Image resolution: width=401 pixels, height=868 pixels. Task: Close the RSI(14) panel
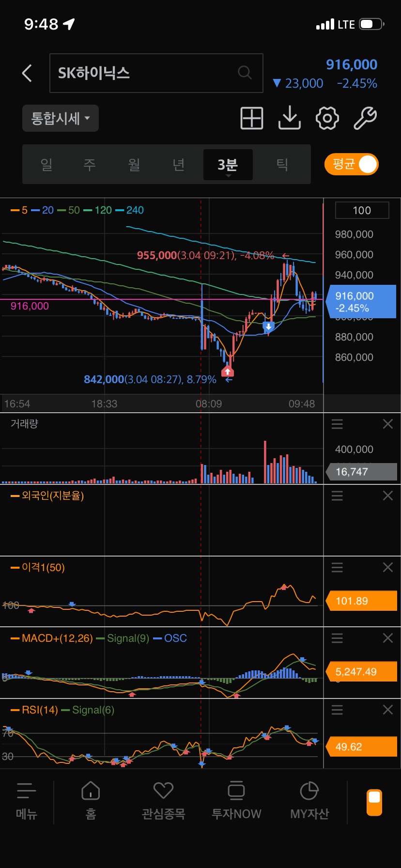click(x=388, y=710)
